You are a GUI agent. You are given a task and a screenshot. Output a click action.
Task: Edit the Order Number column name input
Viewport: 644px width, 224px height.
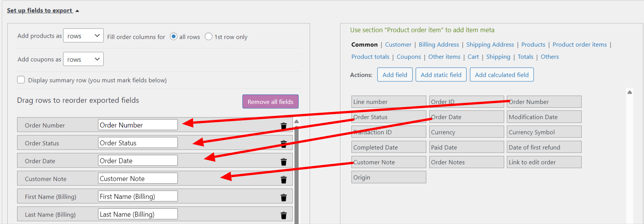coord(138,125)
